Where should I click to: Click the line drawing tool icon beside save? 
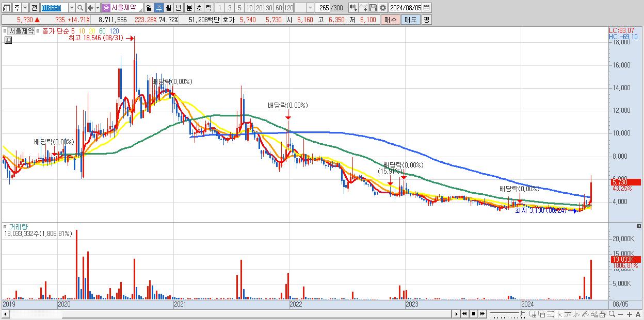(363, 8)
